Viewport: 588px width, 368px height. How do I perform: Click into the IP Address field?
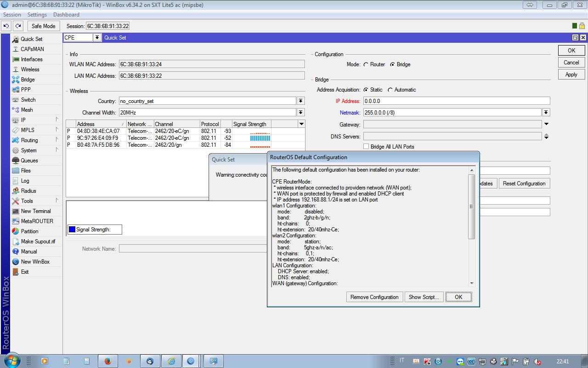point(456,101)
